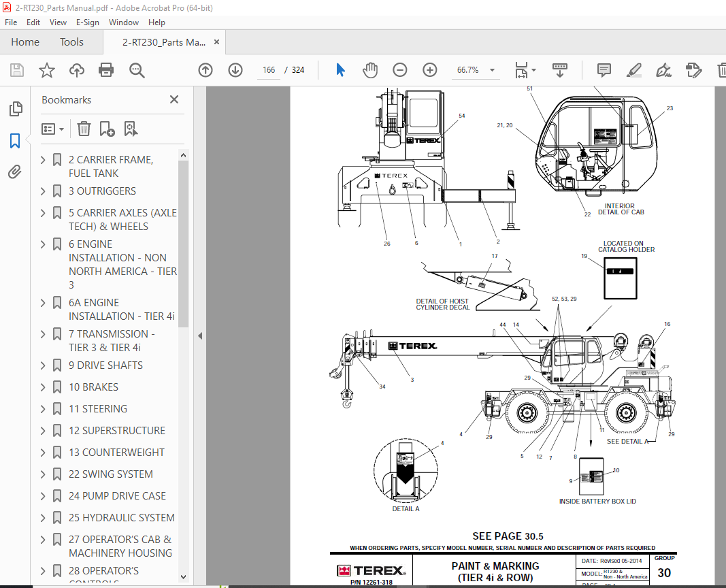
Task: Bookmark this file with the star icon
Action: click(46, 70)
